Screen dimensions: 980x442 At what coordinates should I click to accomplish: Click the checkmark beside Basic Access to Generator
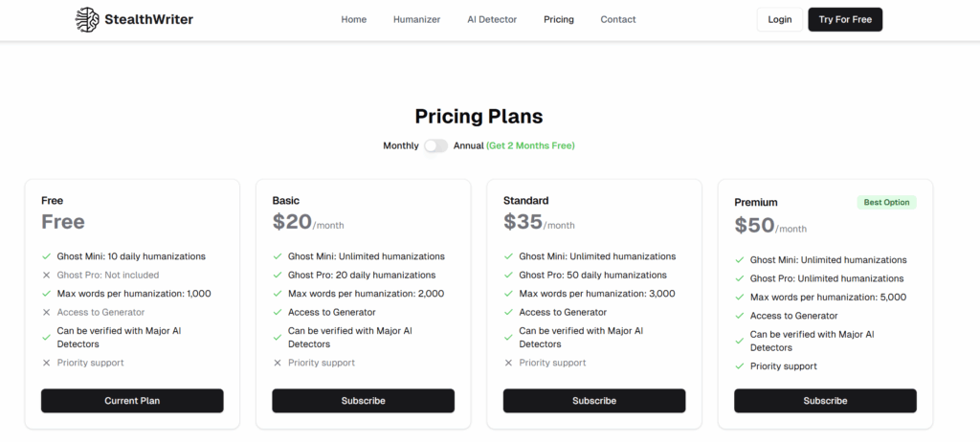tap(278, 312)
